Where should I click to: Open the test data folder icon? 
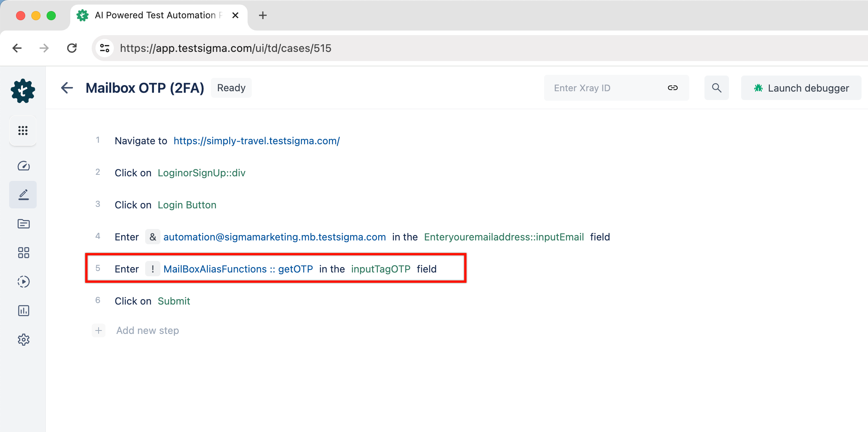(x=23, y=224)
